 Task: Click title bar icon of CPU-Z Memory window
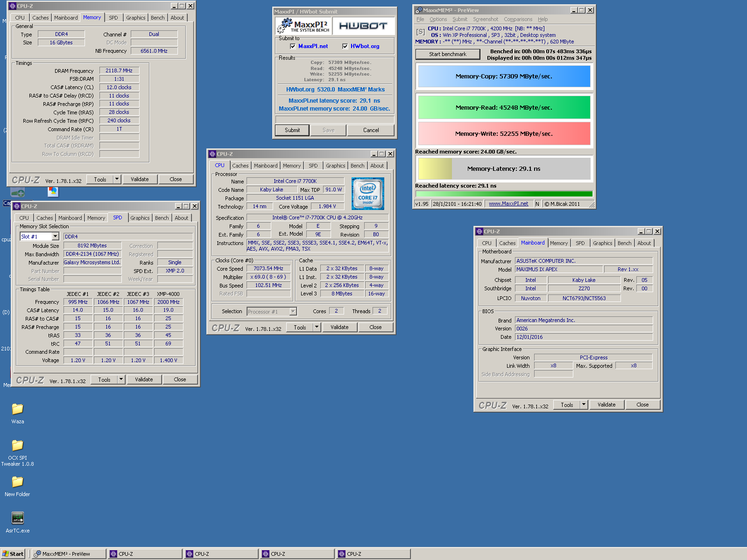[x=13, y=6]
